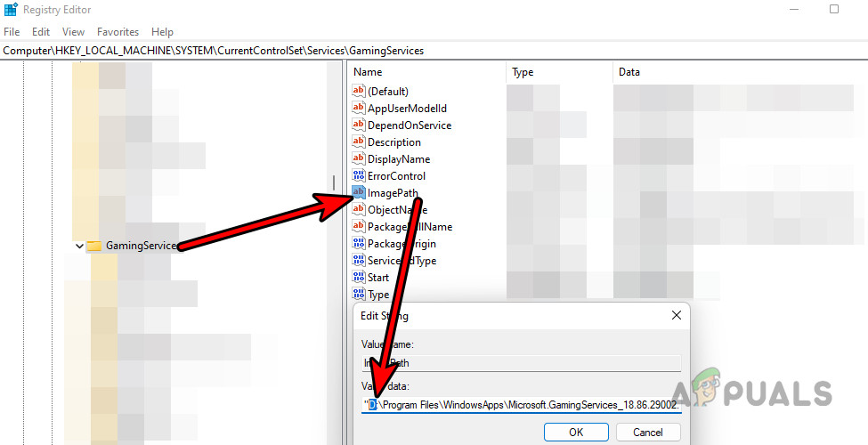Select the Description value name
Image resolution: width=868 pixels, height=445 pixels.
[x=394, y=142]
